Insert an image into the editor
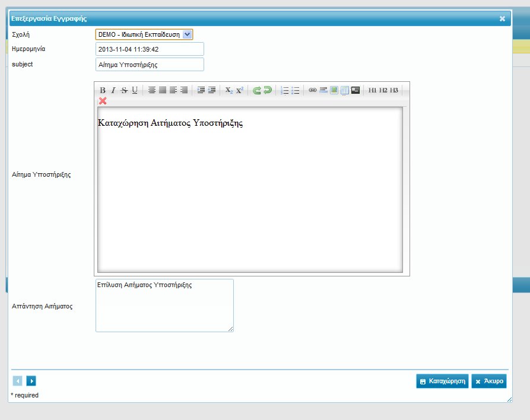 (x=334, y=90)
